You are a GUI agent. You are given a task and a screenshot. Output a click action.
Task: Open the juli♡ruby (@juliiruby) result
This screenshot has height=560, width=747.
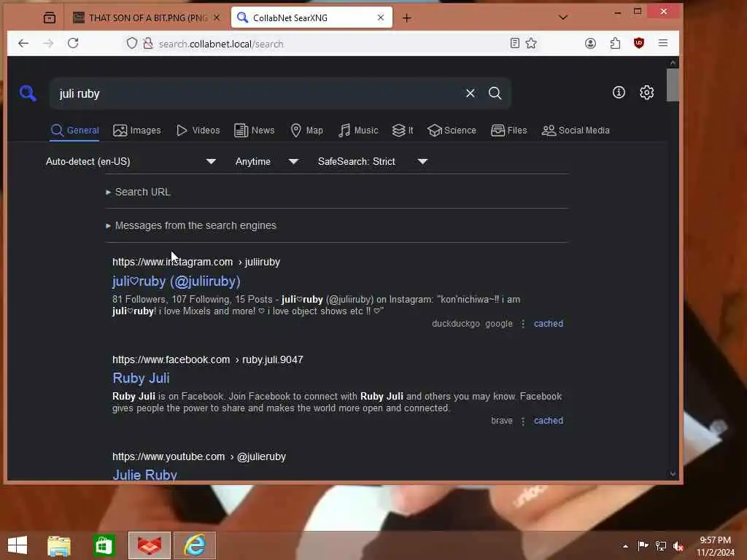pos(177,281)
